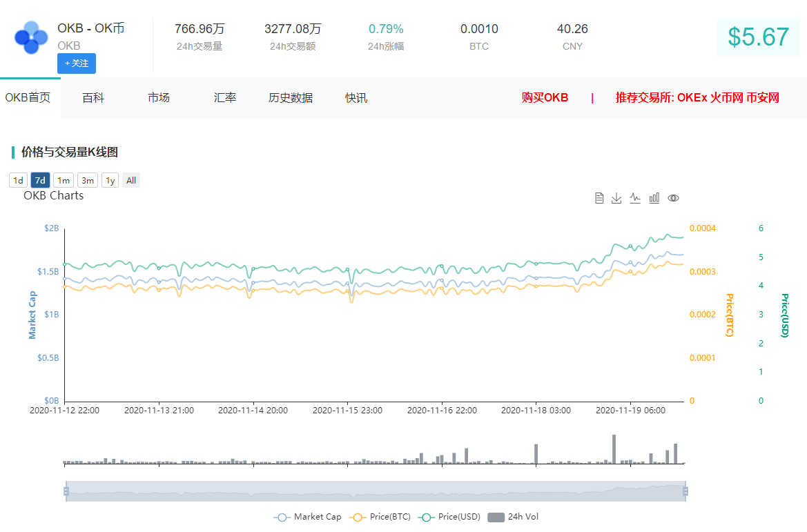Viewport: 807px width, 532px height.
Task: Select the 1m time range button
Action: [64, 181]
